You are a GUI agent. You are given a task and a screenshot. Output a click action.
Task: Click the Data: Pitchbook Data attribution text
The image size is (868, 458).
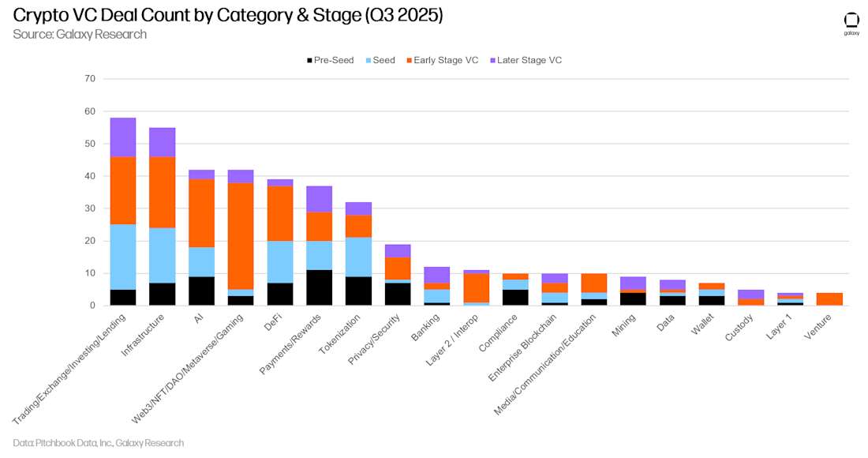pos(100,443)
